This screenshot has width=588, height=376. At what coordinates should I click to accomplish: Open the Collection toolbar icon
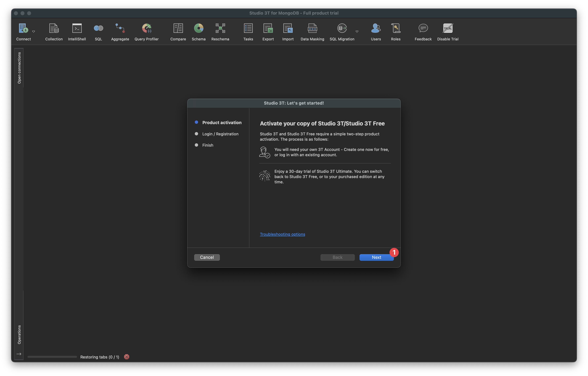[x=54, y=28]
